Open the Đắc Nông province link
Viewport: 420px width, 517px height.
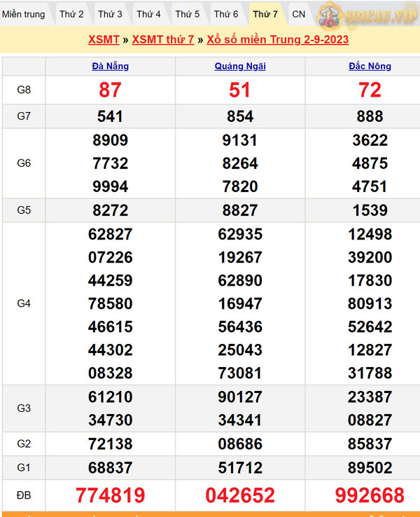(x=370, y=67)
